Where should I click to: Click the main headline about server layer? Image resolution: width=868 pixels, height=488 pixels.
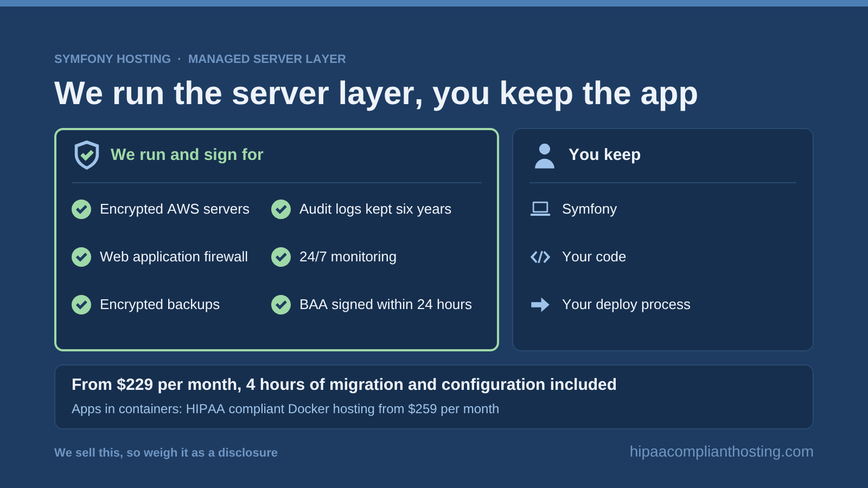pos(376,93)
